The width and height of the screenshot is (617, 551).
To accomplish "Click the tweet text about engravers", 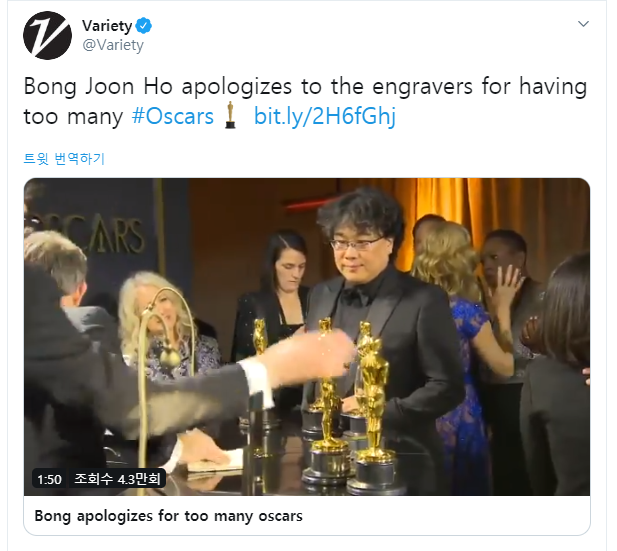I will click(305, 102).
